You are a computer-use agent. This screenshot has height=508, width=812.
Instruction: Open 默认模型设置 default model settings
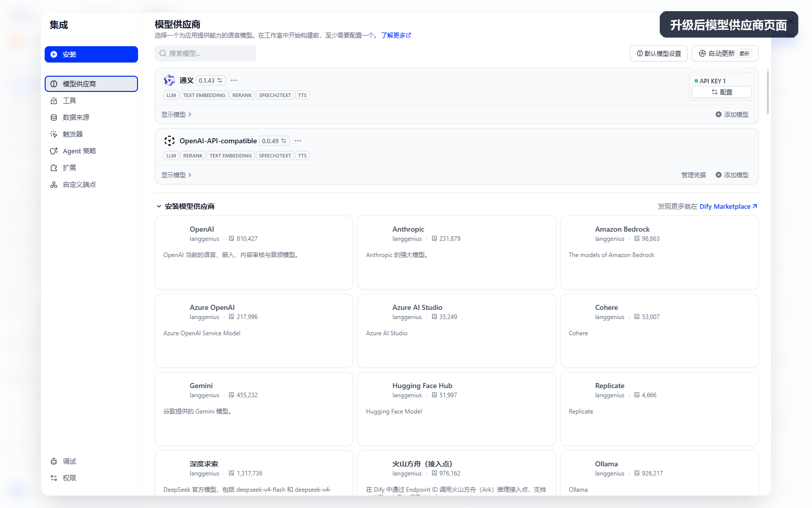click(x=659, y=53)
